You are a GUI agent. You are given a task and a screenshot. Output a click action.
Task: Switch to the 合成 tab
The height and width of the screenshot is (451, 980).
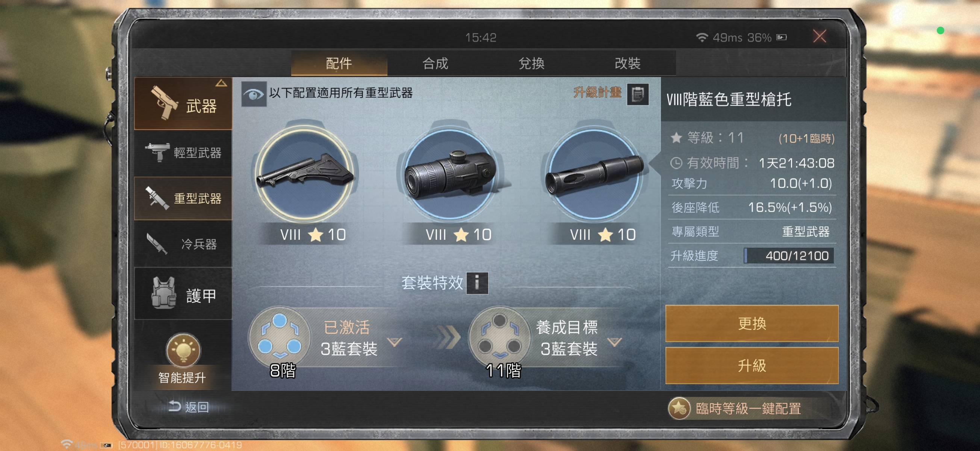[435, 63]
